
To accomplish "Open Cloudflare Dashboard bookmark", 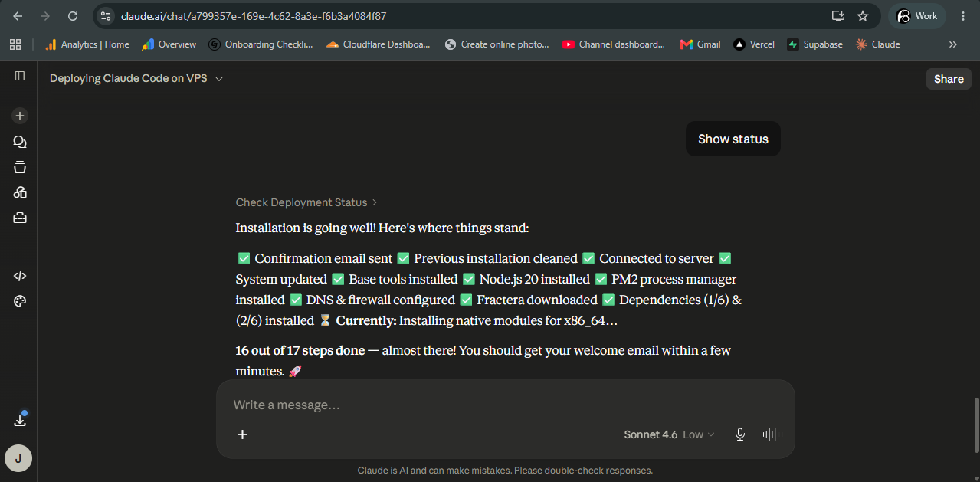I will 379,44.
